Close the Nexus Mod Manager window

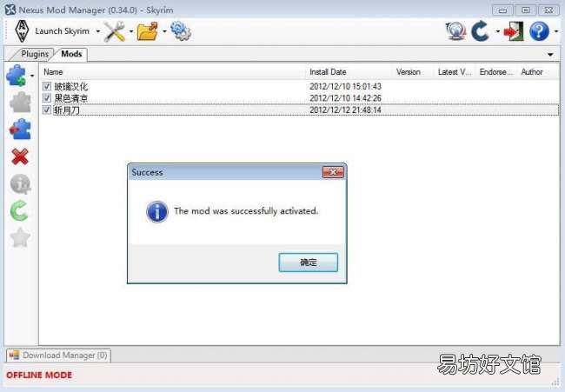click(x=548, y=10)
